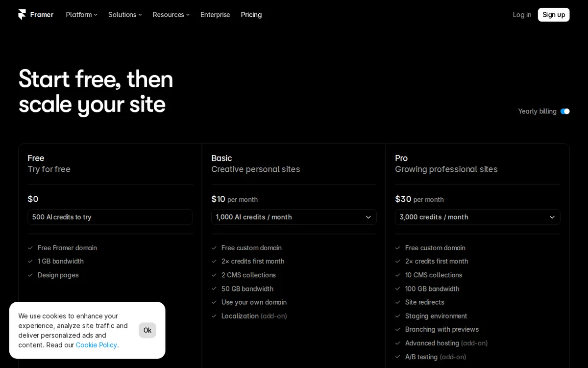This screenshot has width=588, height=368.
Task: Open the Resources menu
Action: pos(171,15)
